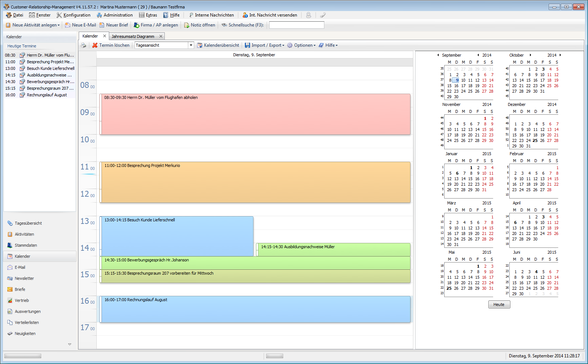Select the 08:30-09:30 Herrn Dr. Müller appointment block
The width and height of the screenshot is (588, 364).
[x=255, y=114]
